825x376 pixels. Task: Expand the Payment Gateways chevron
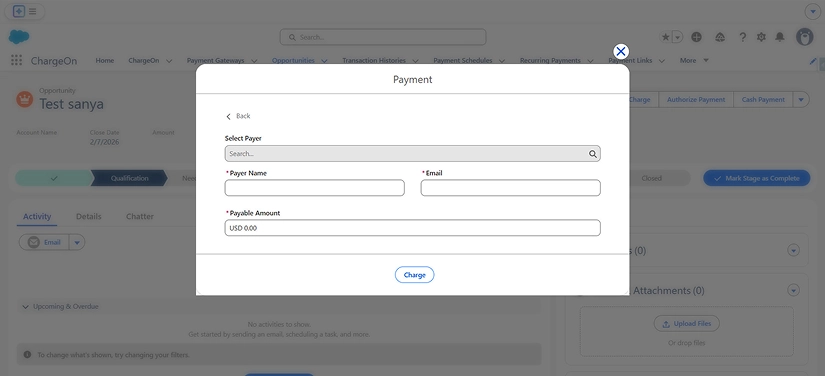(x=254, y=61)
